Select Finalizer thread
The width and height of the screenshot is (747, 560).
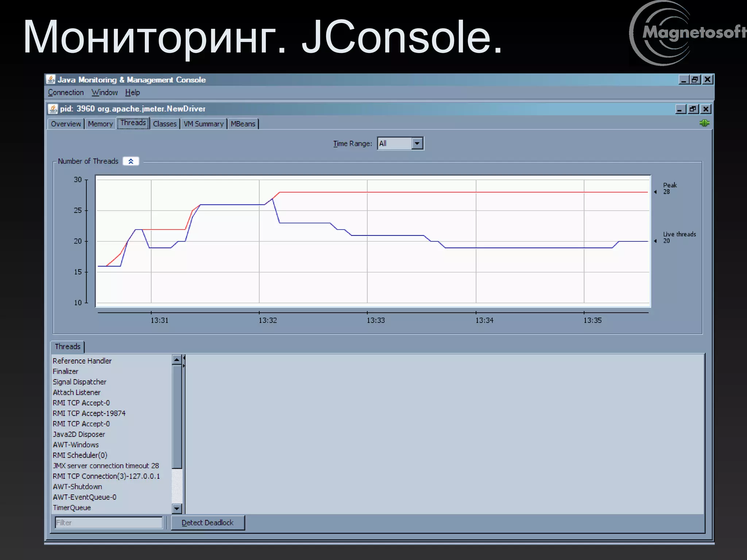(65, 372)
